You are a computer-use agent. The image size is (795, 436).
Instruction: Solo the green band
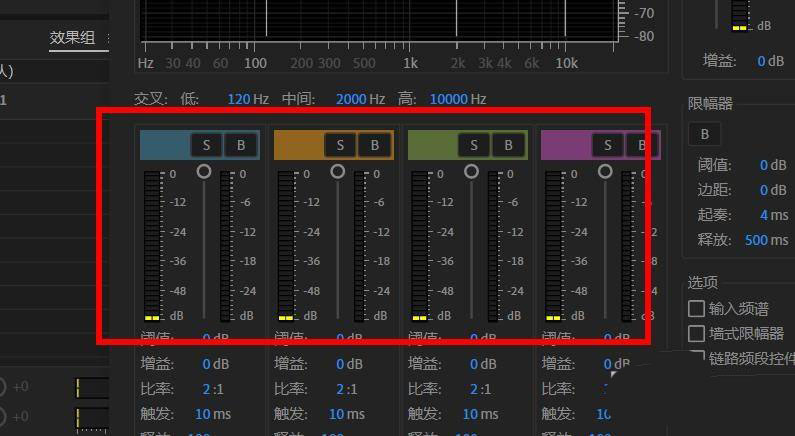474,145
